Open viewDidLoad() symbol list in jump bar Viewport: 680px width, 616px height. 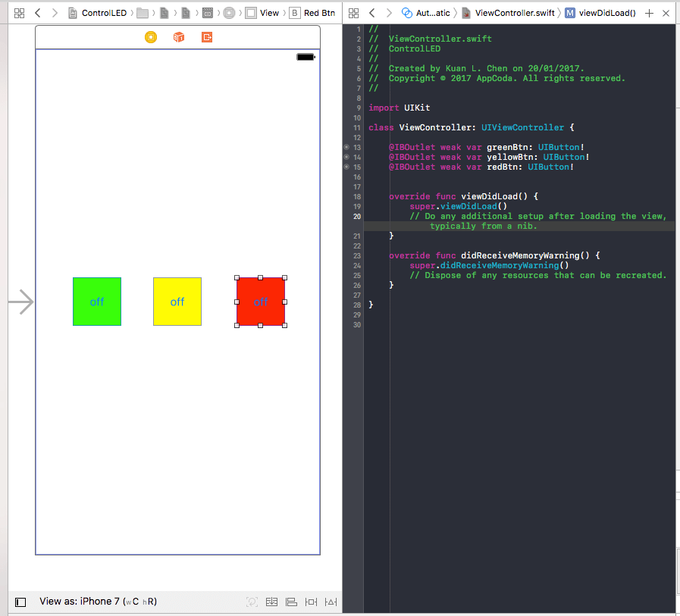pyautogui.click(x=600, y=13)
